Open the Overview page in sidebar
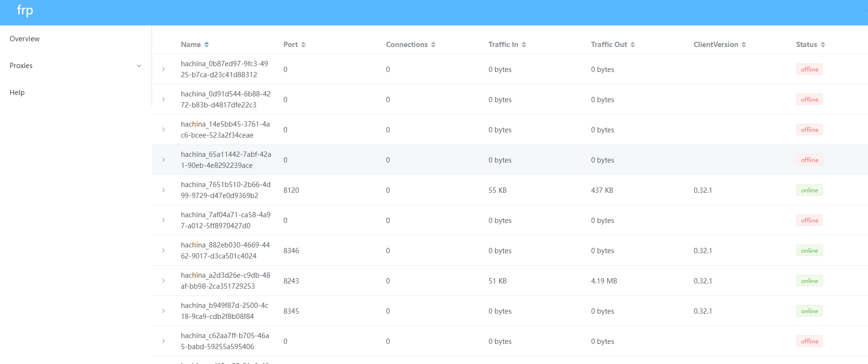The height and width of the screenshot is (364, 868). pos(24,39)
